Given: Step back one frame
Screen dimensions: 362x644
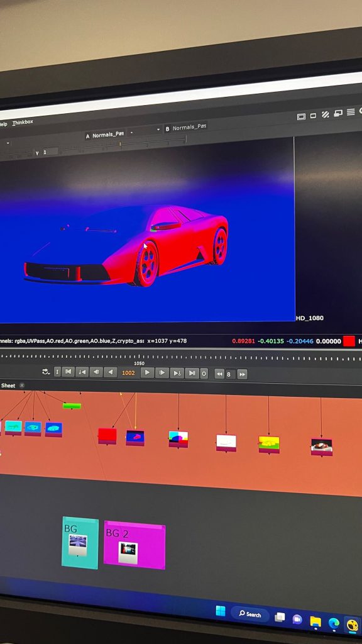Looking at the screenshot, I should tap(96, 372).
